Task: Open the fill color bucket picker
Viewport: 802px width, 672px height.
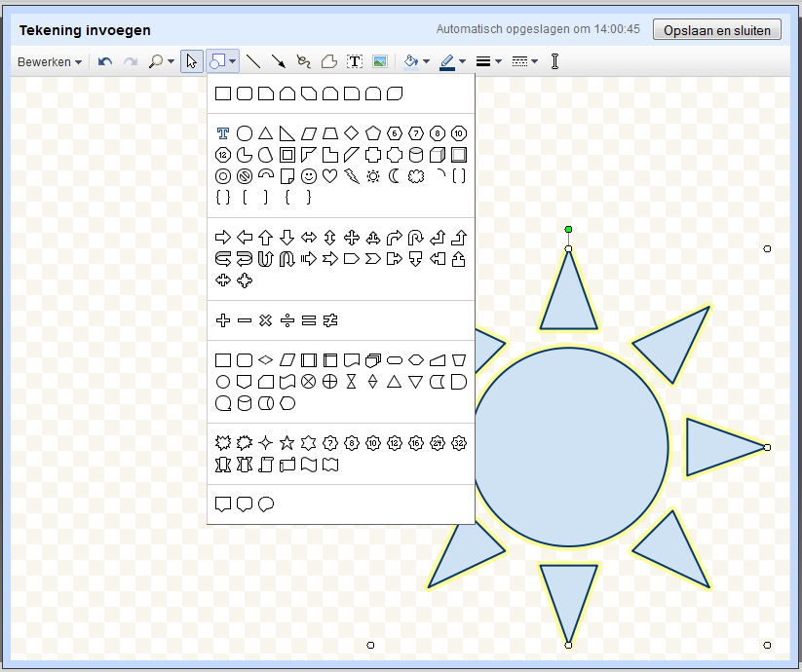Action: pos(416,61)
